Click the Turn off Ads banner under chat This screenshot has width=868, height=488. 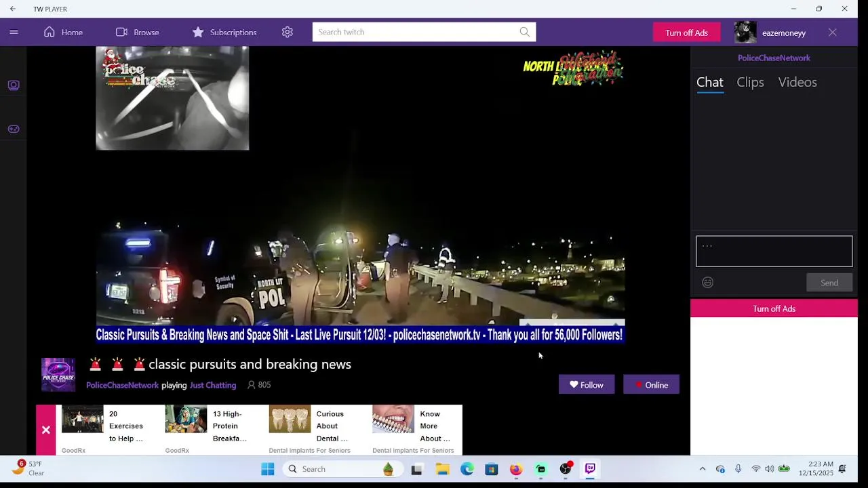774,308
